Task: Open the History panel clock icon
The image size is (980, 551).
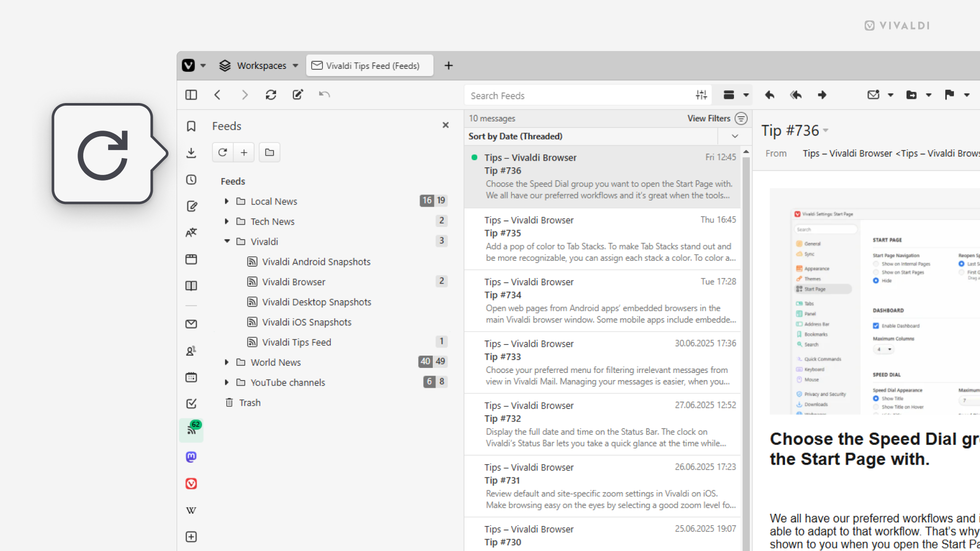Action: pyautogui.click(x=191, y=180)
